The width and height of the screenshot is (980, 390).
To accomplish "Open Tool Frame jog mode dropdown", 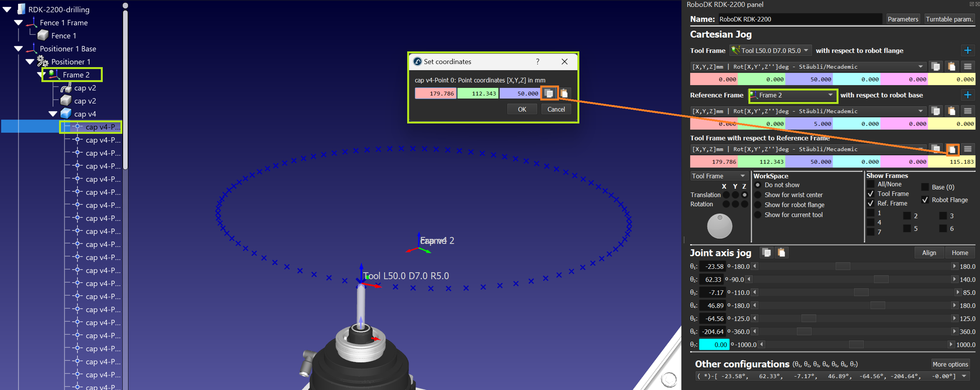I will 719,176.
